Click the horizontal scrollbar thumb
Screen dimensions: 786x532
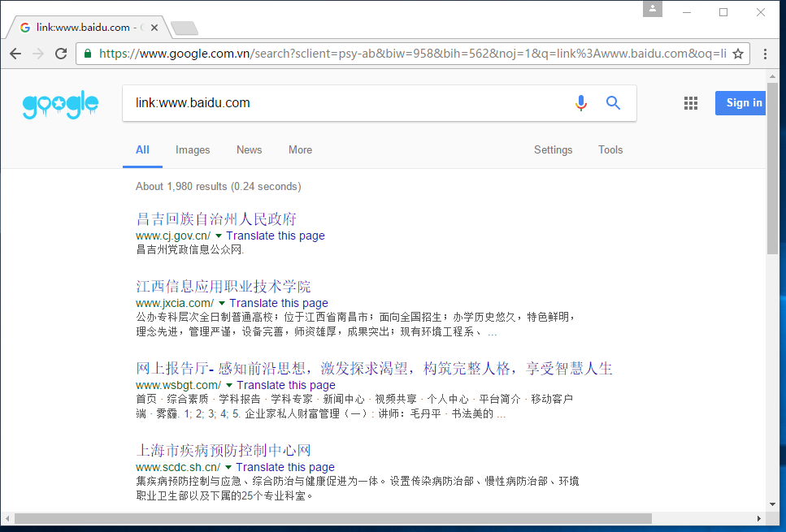pyautogui.click(x=332, y=518)
